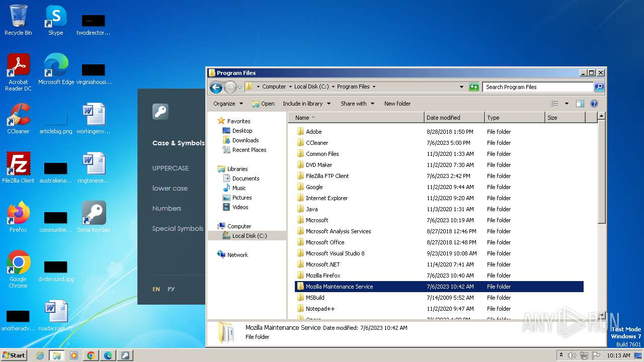Open the CCleaner desktop shortcut

coord(18,118)
